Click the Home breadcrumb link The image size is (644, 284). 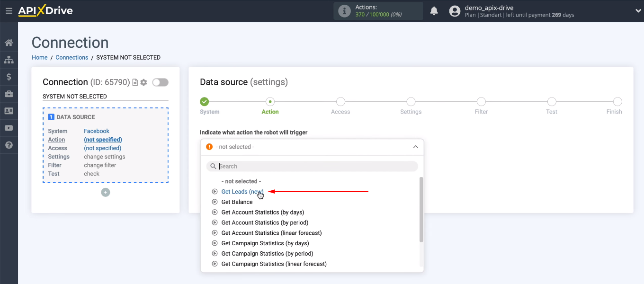point(40,57)
